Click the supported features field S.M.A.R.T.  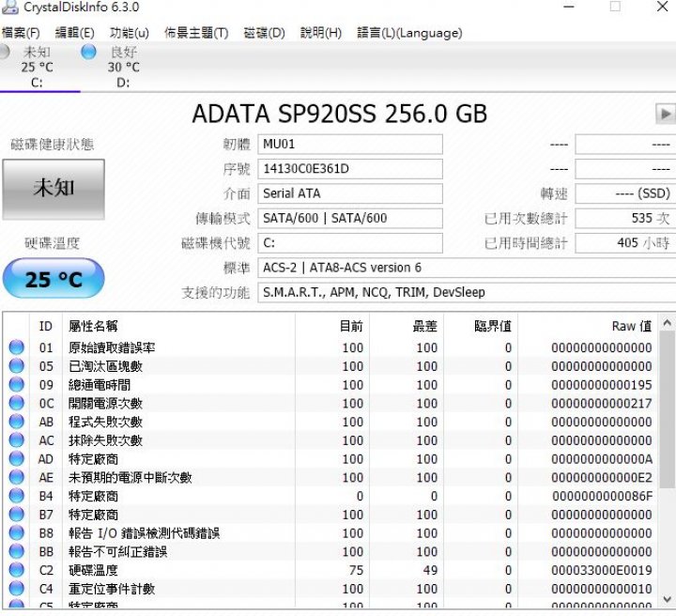[x=467, y=292]
